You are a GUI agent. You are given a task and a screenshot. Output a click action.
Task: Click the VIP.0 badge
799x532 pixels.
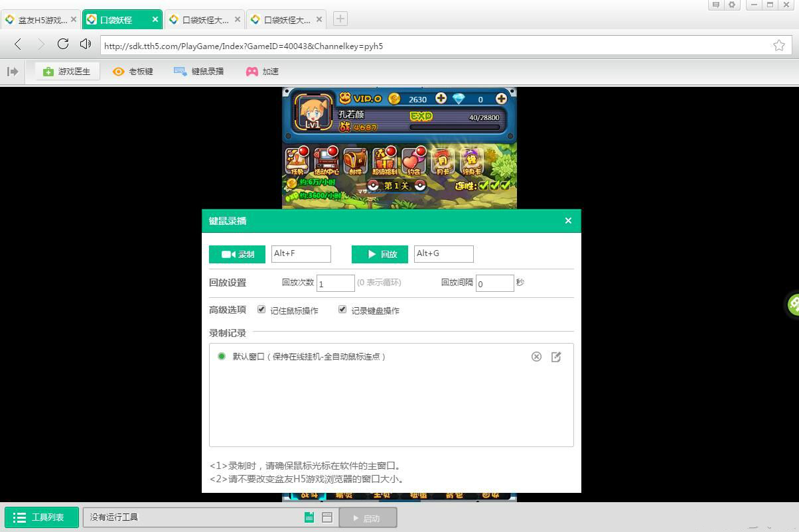[x=360, y=98]
